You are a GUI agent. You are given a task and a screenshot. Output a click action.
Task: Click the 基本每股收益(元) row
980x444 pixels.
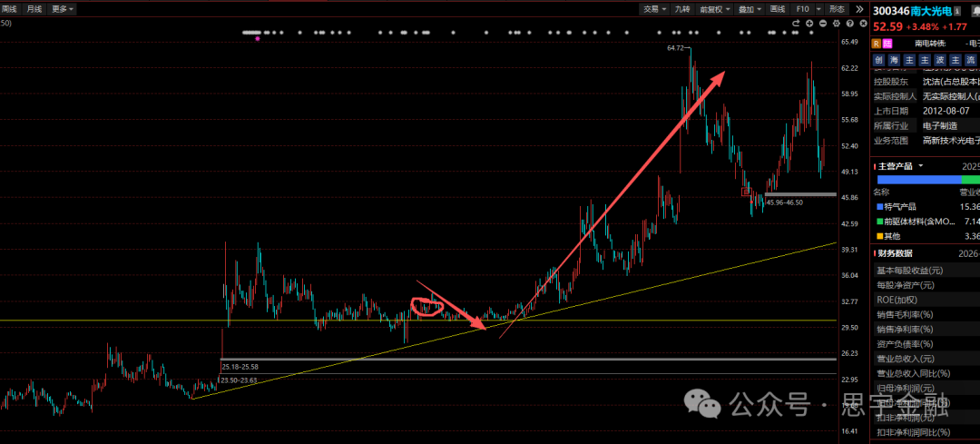click(926, 271)
